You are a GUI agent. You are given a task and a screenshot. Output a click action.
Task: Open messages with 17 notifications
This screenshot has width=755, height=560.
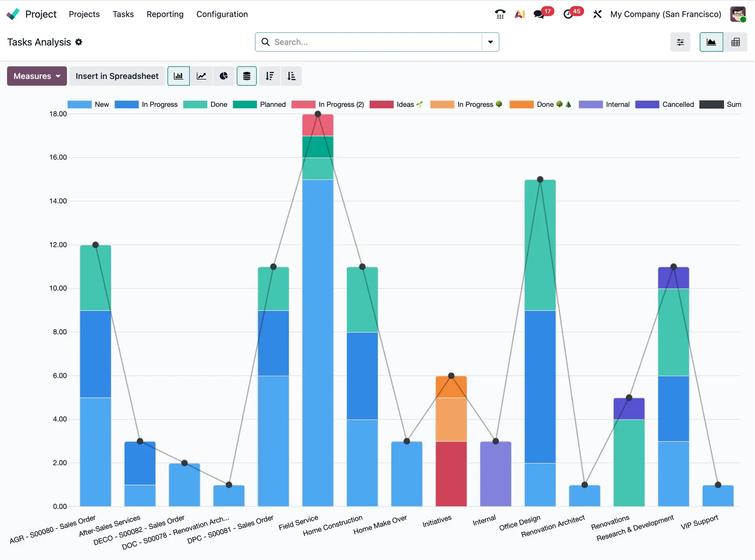click(x=539, y=14)
